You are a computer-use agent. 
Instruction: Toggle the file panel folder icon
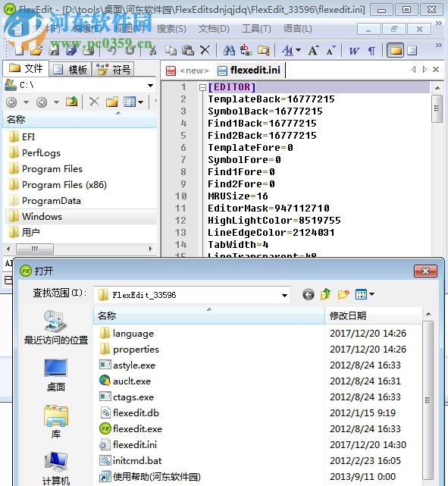pyautogui.click(x=396, y=50)
